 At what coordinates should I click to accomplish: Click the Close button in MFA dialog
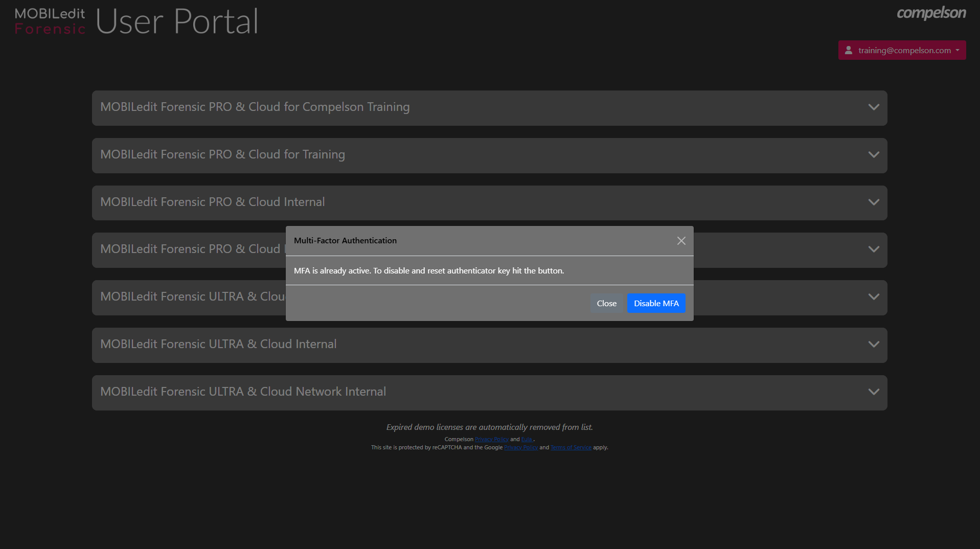pyautogui.click(x=606, y=303)
